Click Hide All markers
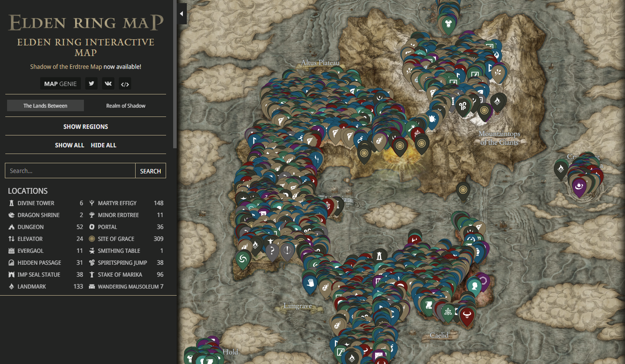This screenshot has width=625, height=364. click(x=103, y=145)
